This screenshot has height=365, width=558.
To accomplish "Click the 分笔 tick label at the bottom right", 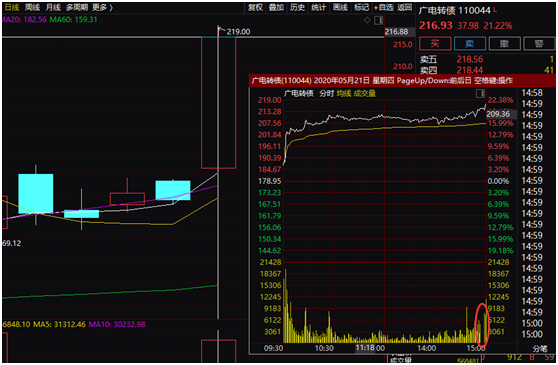I will [x=539, y=348].
